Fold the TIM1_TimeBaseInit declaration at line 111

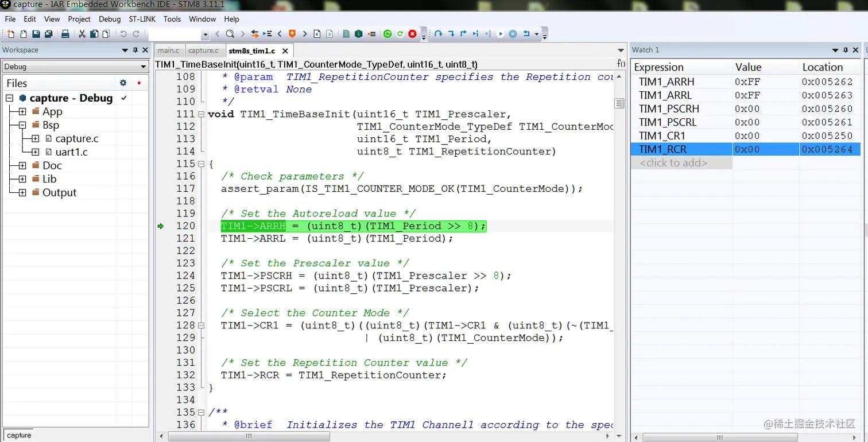coord(201,114)
